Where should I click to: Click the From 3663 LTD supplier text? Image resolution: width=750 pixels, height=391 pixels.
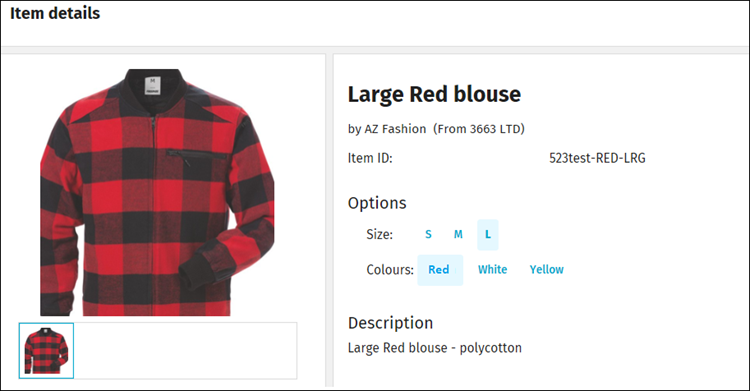(x=479, y=129)
